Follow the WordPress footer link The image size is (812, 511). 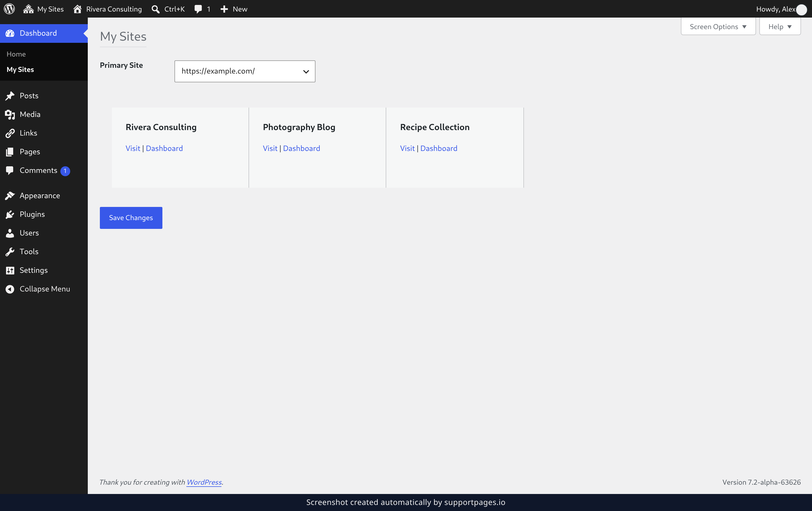pyautogui.click(x=204, y=482)
